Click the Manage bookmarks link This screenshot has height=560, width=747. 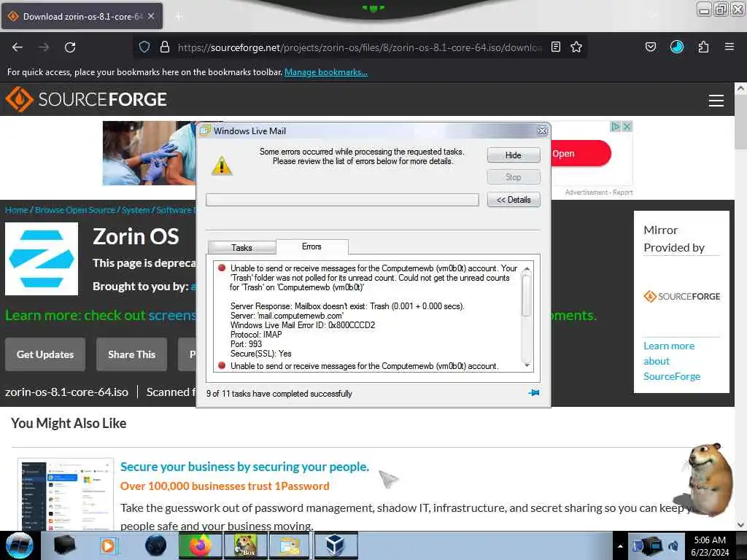326,72
